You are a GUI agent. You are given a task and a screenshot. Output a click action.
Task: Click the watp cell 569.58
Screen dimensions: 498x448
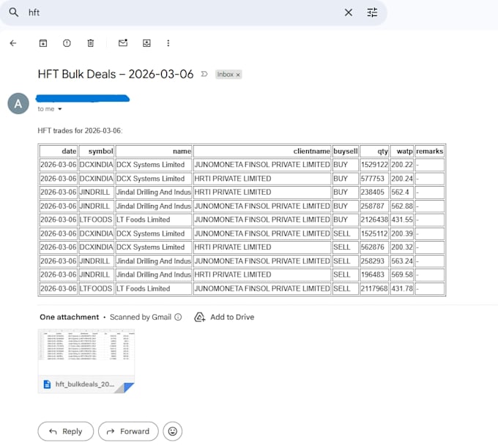402,275
